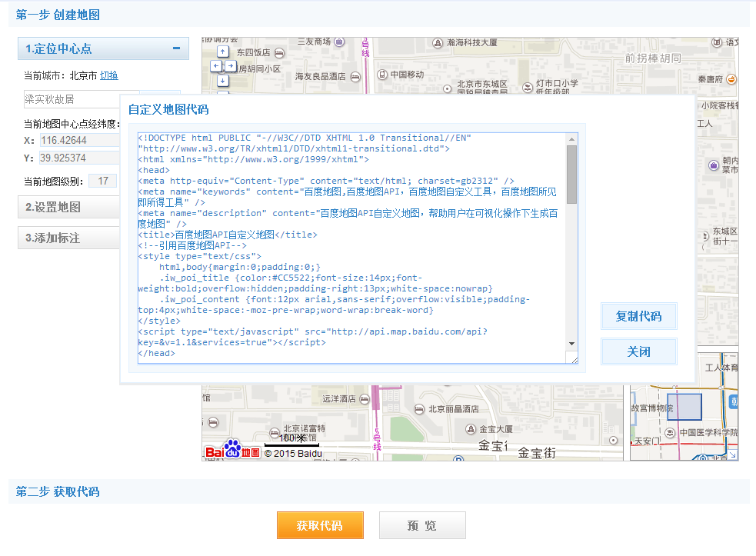Pan the map up with the arrow
756x556 pixels.
pyautogui.click(x=222, y=51)
